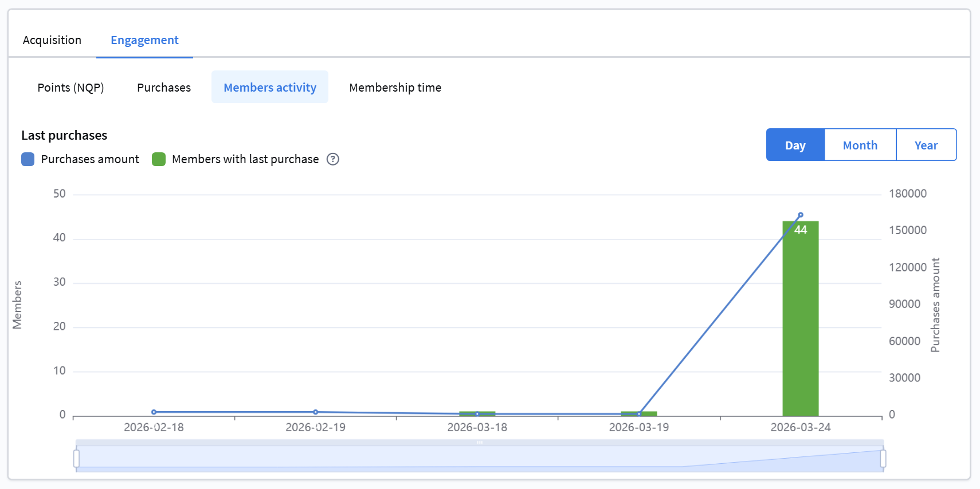Open the Points (NQP) sub-tab
Screen dimensions: 980x489
(x=70, y=88)
